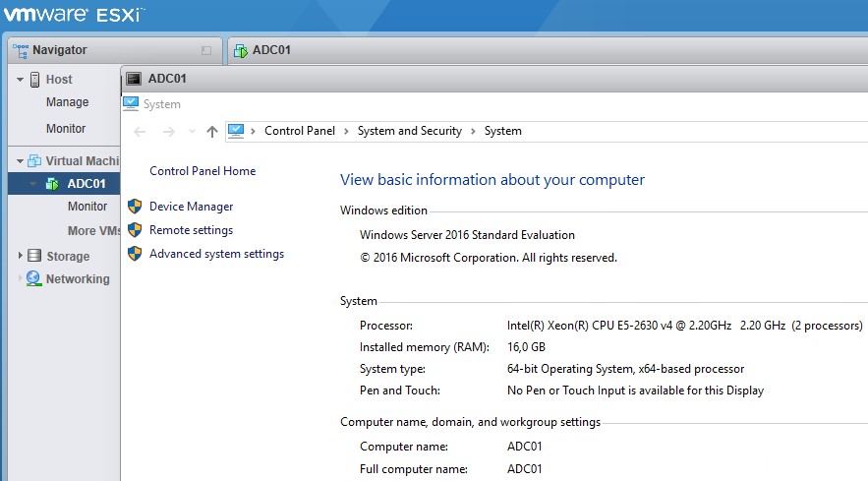Expand the Networking tree node
The width and height of the screenshot is (868, 481).
click(21, 278)
